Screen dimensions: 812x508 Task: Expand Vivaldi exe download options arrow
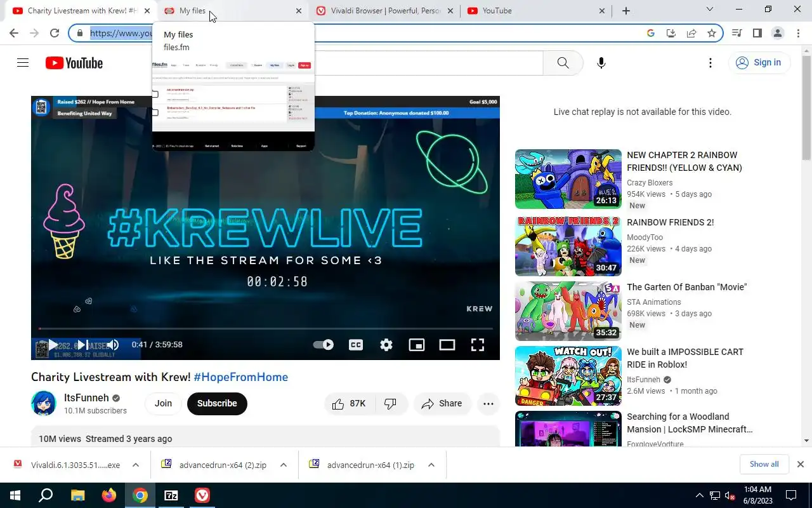135,465
